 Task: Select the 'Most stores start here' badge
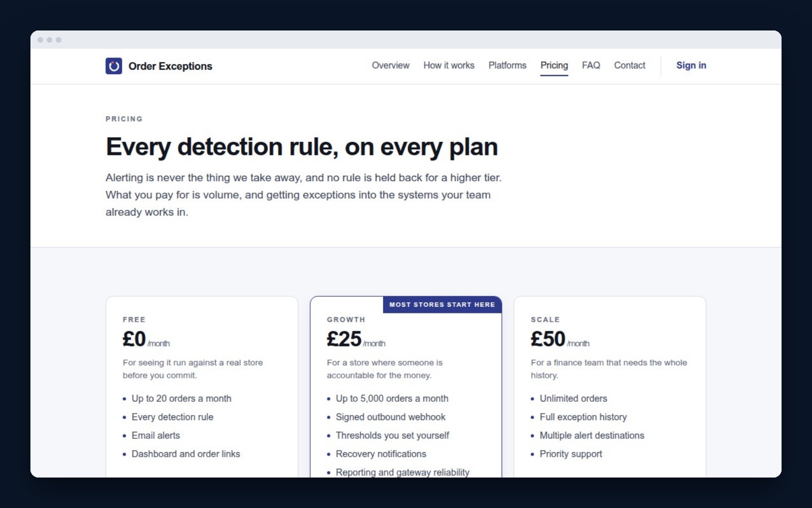coord(442,304)
